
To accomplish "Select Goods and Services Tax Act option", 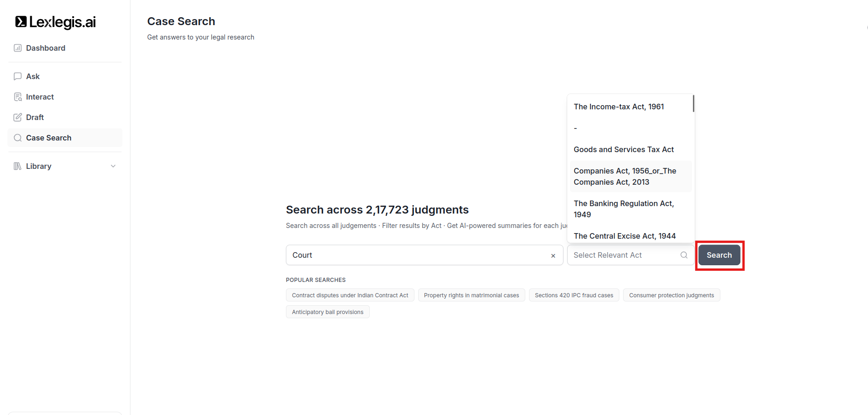I will [x=624, y=149].
